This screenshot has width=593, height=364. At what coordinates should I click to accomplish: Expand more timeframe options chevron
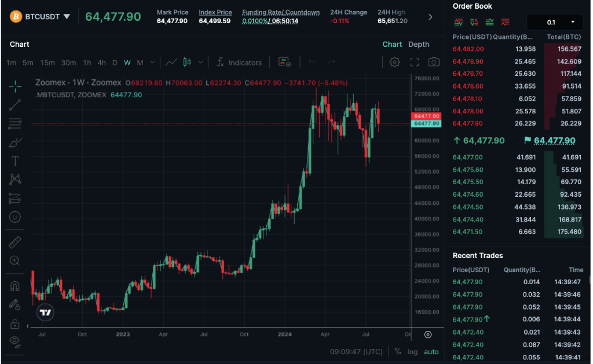point(152,62)
